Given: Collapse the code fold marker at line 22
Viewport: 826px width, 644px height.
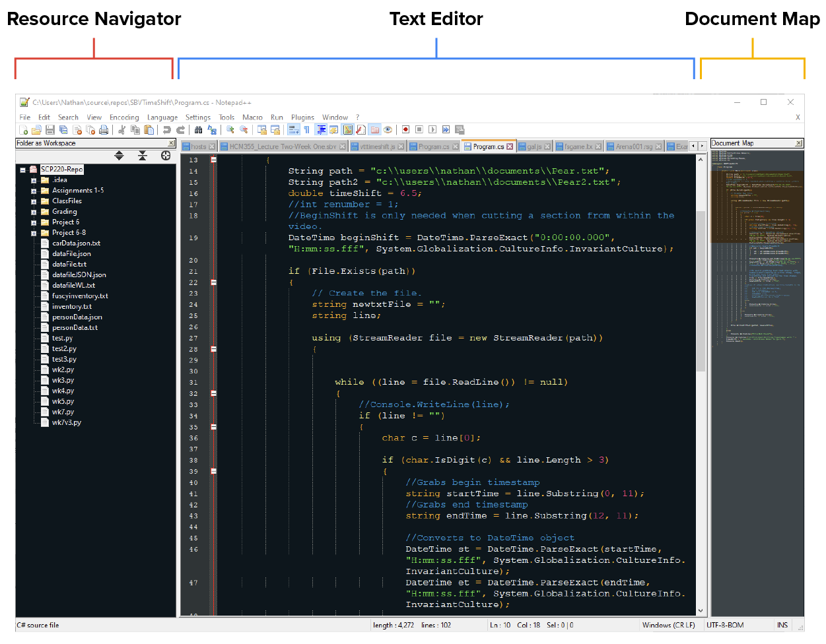Looking at the screenshot, I should tap(213, 282).
